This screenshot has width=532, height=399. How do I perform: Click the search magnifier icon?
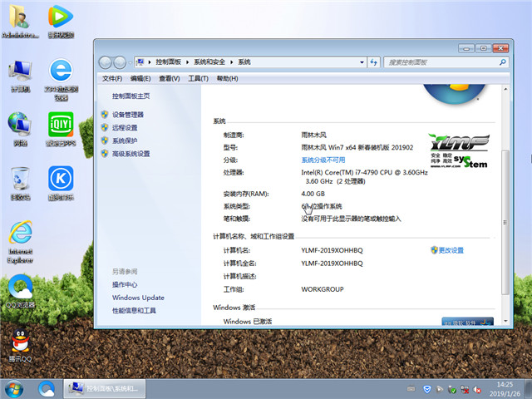502,62
